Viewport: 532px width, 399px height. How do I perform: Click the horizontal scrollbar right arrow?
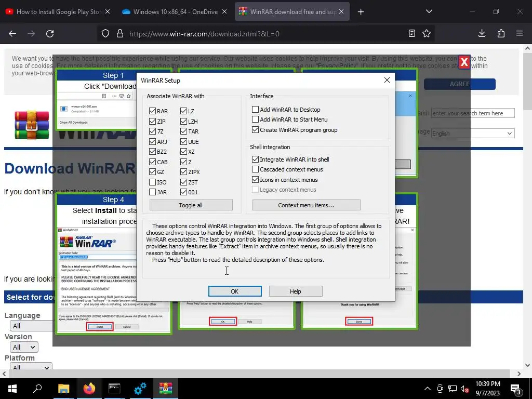[519, 374]
